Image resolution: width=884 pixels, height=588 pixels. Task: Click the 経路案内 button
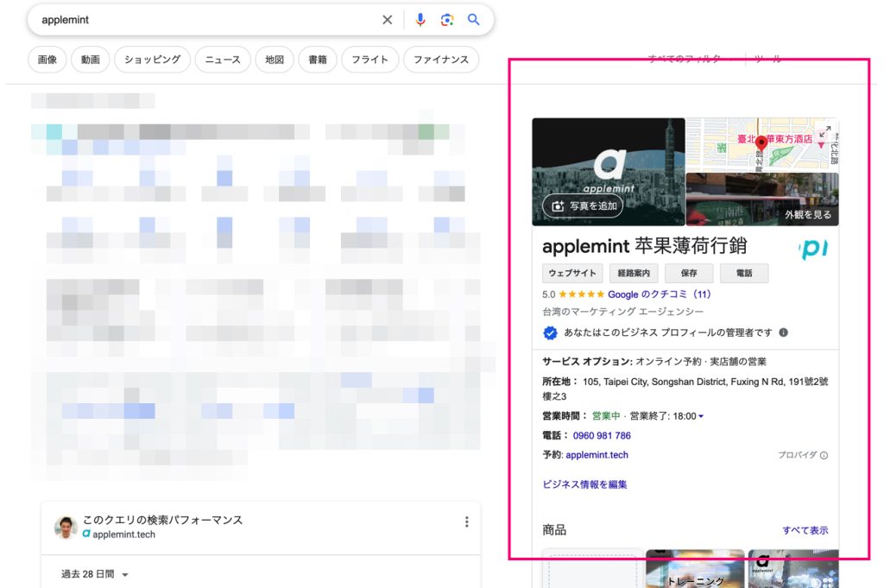[634, 274]
